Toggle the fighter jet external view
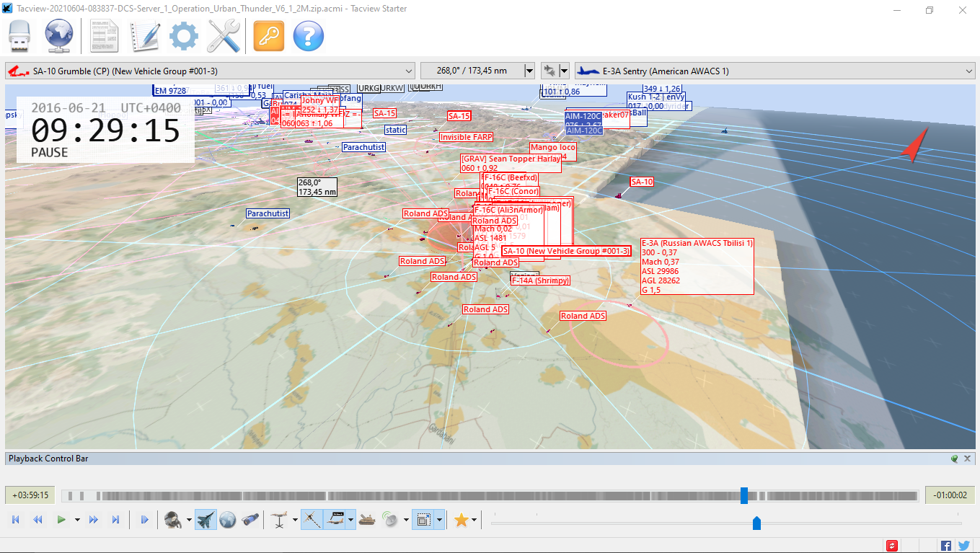This screenshot has height=553, width=980. point(206,520)
